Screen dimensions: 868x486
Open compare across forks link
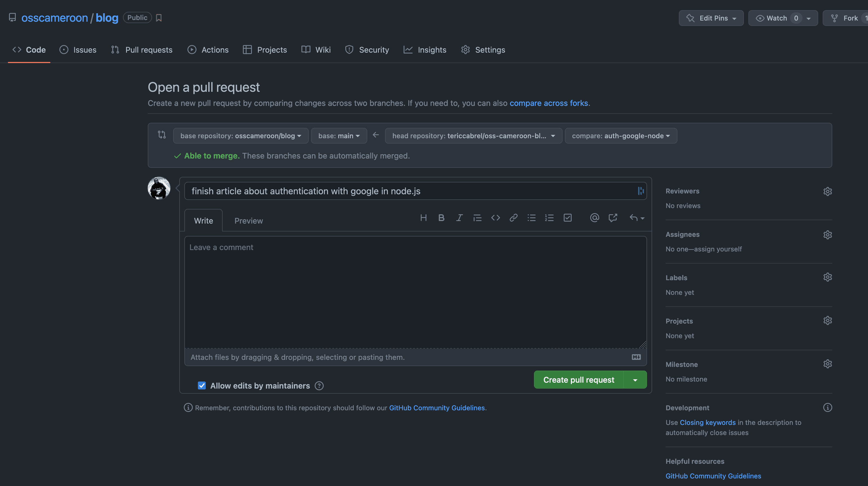(x=549, y=103)
